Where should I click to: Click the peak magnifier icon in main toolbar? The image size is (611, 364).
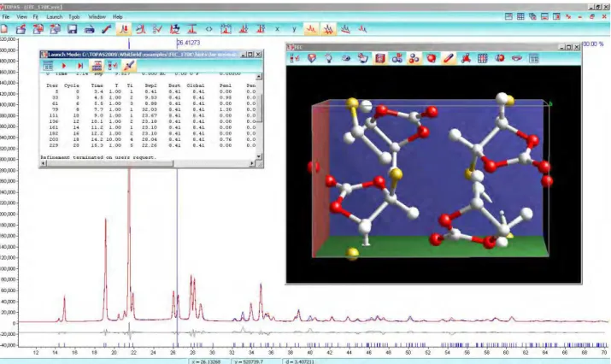click(x=141, y=29)
